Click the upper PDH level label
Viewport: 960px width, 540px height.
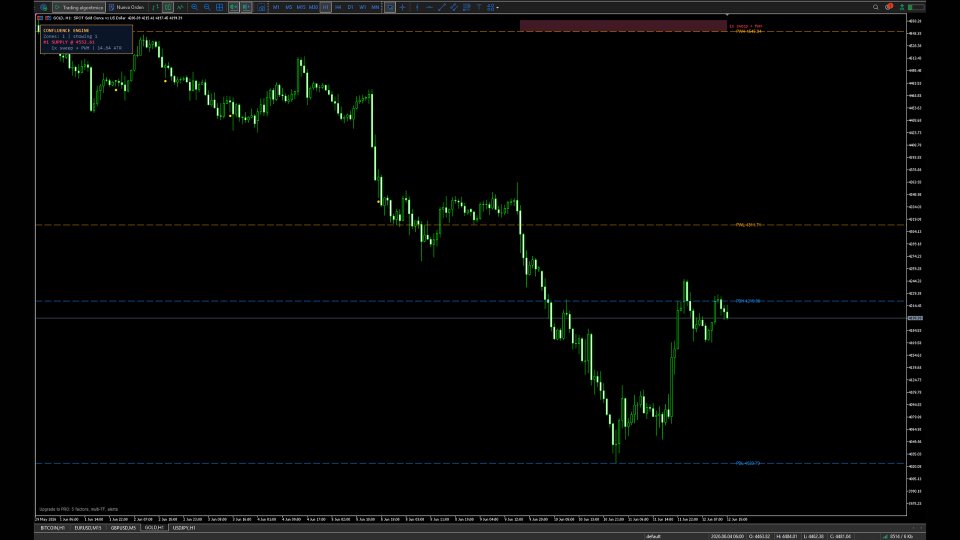click(748, 301)
